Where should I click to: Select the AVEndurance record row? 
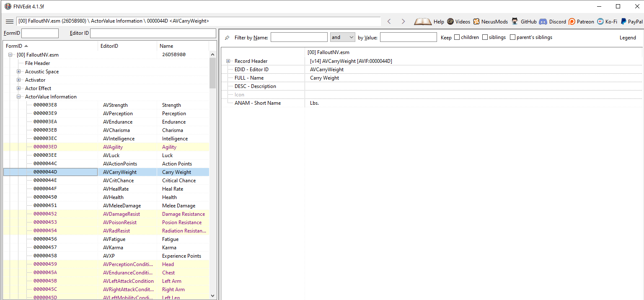coord(106,122)
